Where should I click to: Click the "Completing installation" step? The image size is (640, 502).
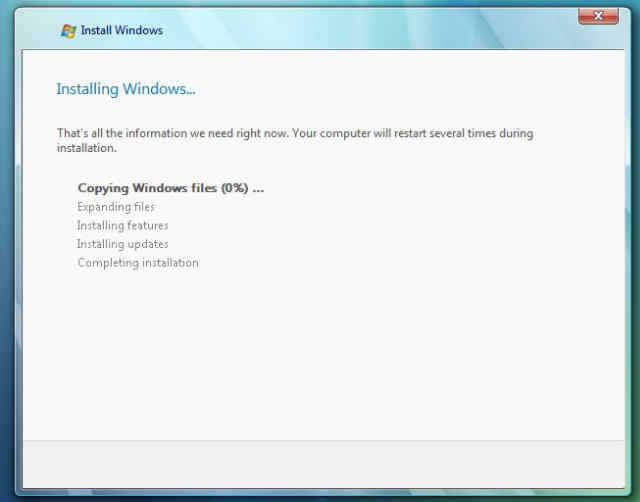(138, 263)
